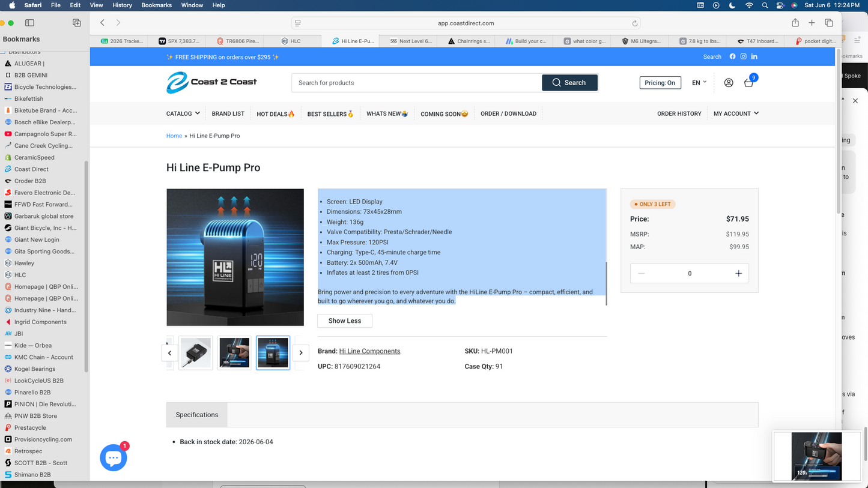
Task: Click the Safari address bar
Action: (466, 23)
